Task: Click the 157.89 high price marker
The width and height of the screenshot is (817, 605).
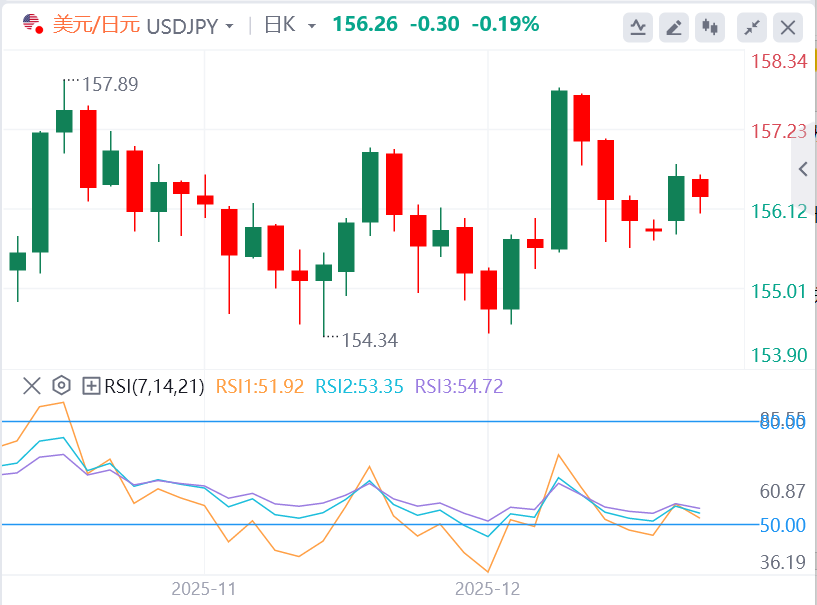Action: (x=108, y=85)
